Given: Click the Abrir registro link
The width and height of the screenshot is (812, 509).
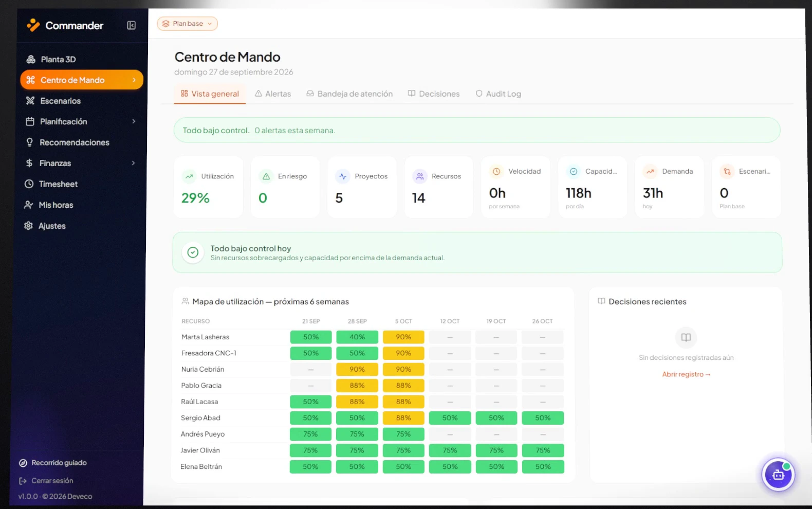Looking at the screenshot, I should [686, 374].
